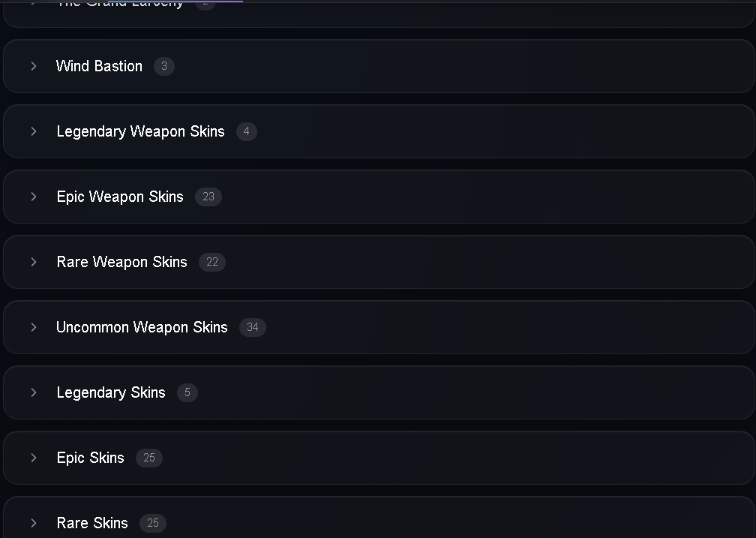Click the Rare Skins label
756x538 pixels.
[x=92, y=523]
